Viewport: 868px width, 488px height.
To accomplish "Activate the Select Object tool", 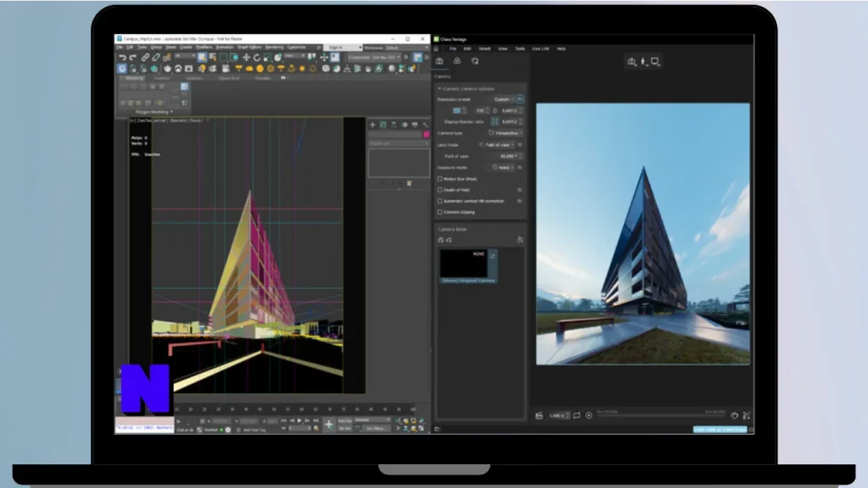I will click(x=202, y=58).
